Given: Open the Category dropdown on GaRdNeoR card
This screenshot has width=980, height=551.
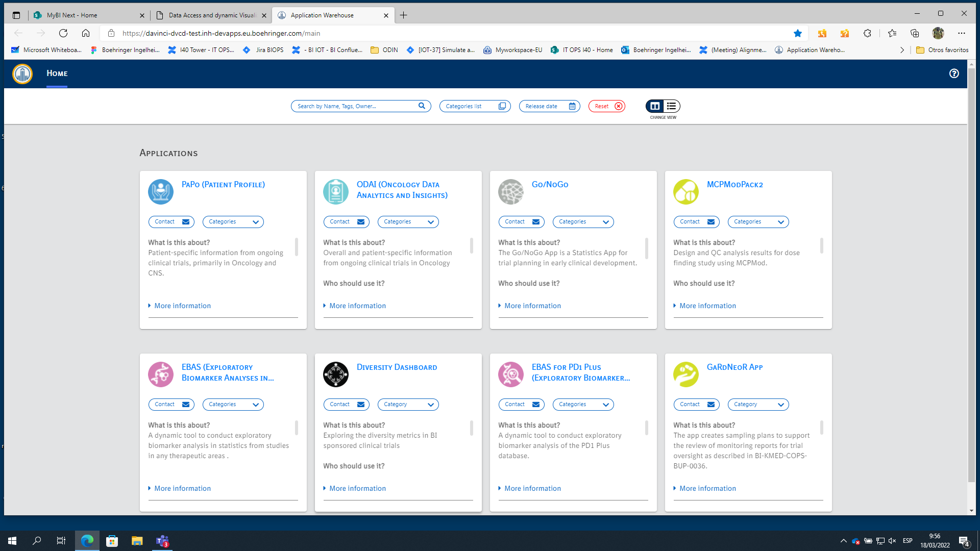Looking at the screenshot, I should tap(758, 404).
